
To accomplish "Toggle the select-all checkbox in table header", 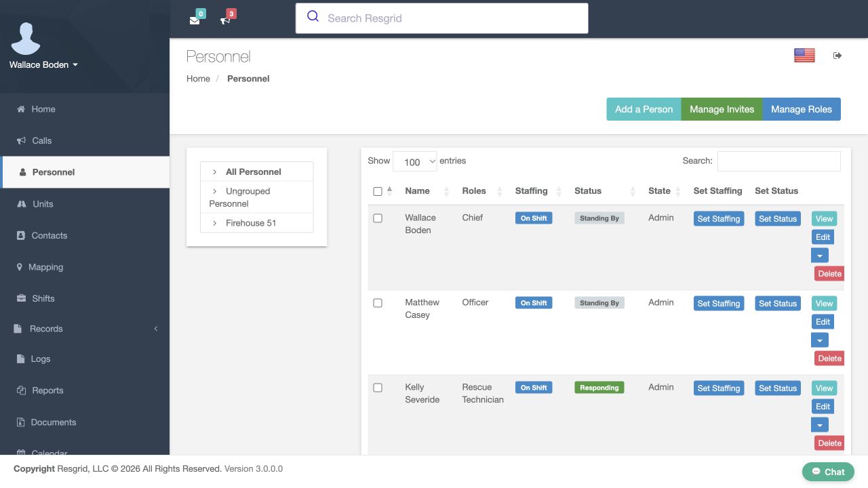I will point(378,191).
